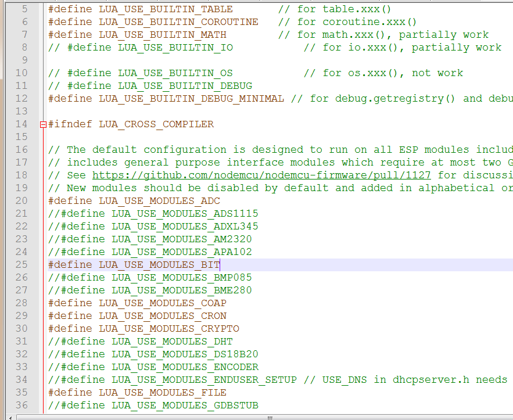This screenshot has height=420, width=513.
Task: Click the LUA_USE_MODULES_CRYPTO define
Action: pos(144,328)
